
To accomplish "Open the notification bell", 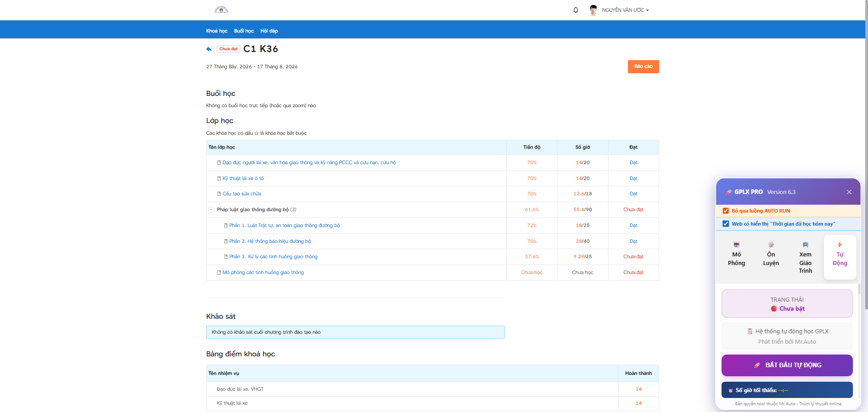I will (576, 10).
